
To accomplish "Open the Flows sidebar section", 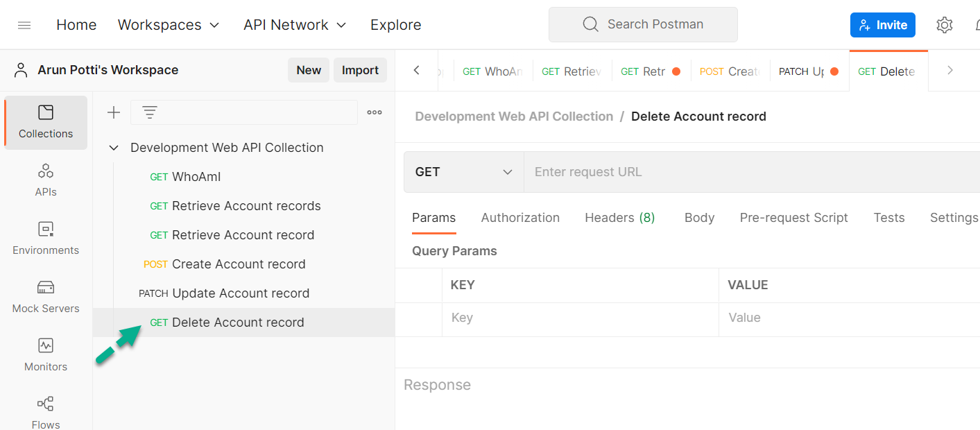I will [46, 412].
